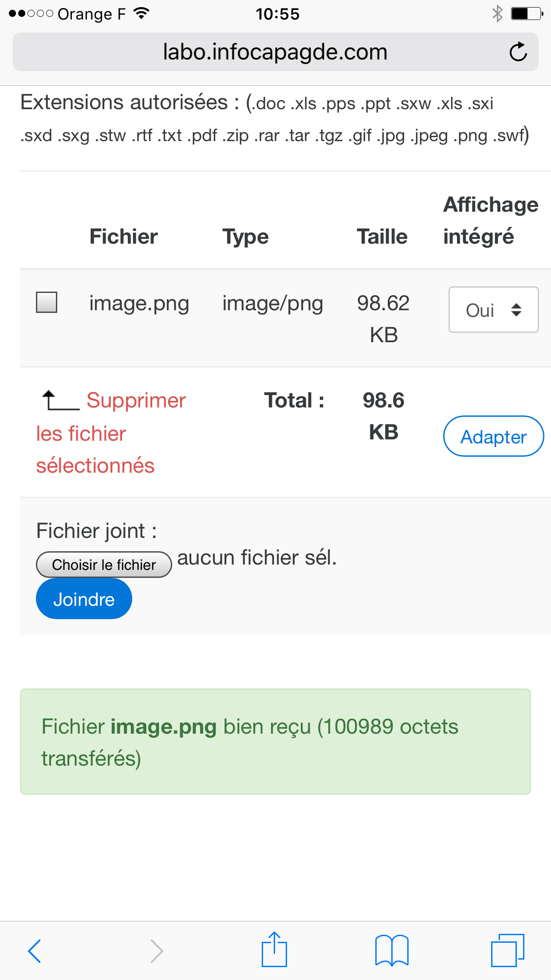Screen dimensions: 551x980
Task: Tap the labo.infocapagde.com address bar
Action: [275, 52]
